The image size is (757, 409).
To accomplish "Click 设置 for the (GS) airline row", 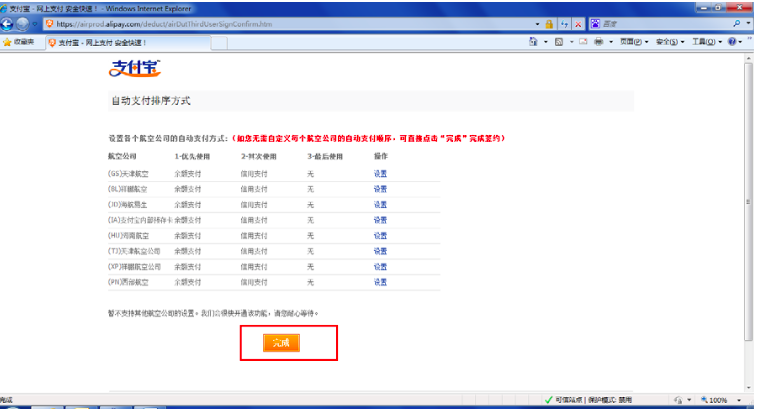I will (x=380, y=174).
